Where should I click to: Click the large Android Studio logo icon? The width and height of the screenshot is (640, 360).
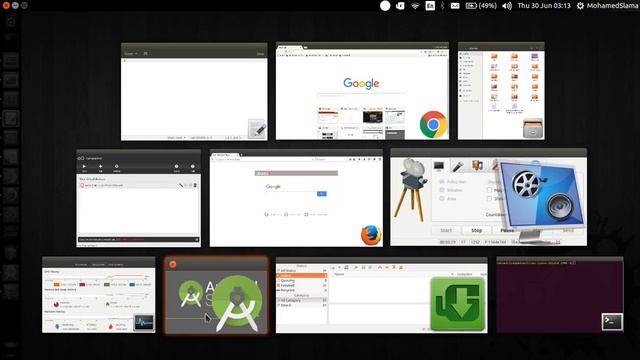(237, 302)
